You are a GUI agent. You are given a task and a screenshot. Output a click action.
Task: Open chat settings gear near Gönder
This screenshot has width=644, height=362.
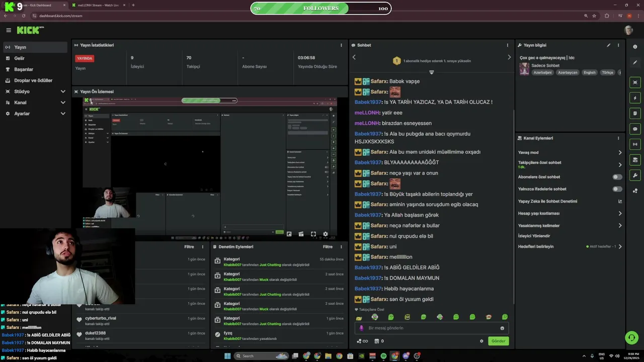481,341
